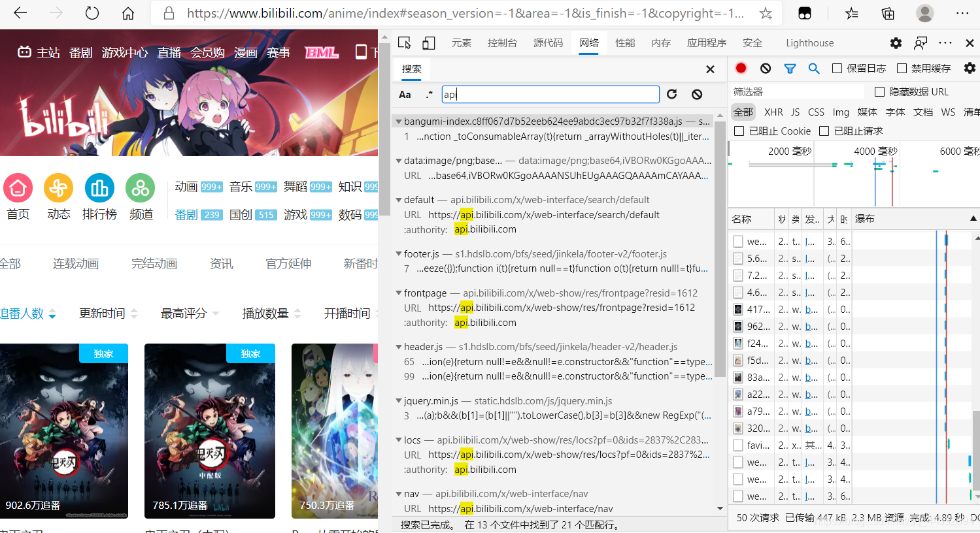Toggle regular expression search option
Screen dimensions: 980x533
(x=429, y=95)
